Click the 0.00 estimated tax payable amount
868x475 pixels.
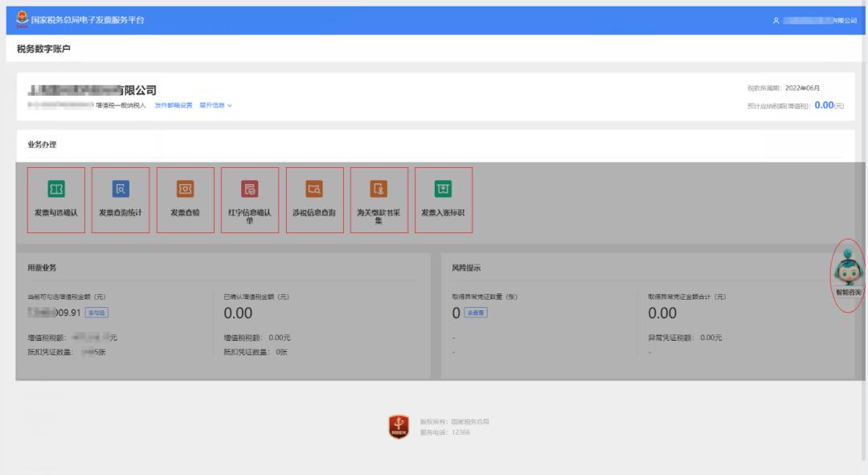[823, 104]
